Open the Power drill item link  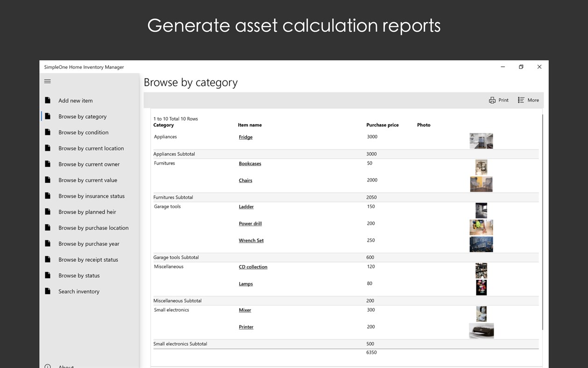pyautogui.click(x=250, y=224)
